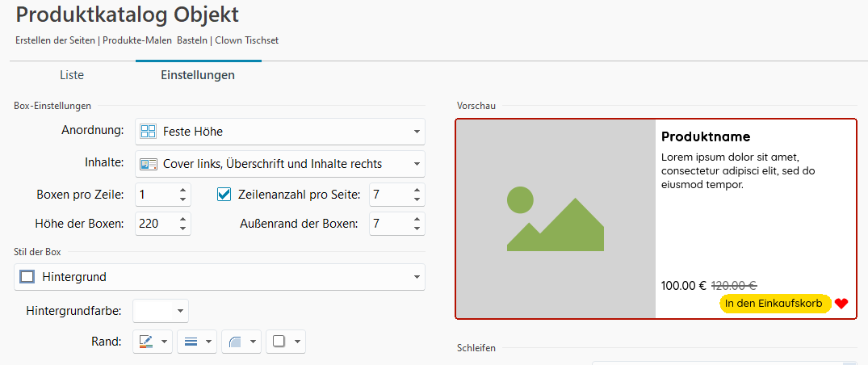Switch to the Liste tab

[72, 75]
